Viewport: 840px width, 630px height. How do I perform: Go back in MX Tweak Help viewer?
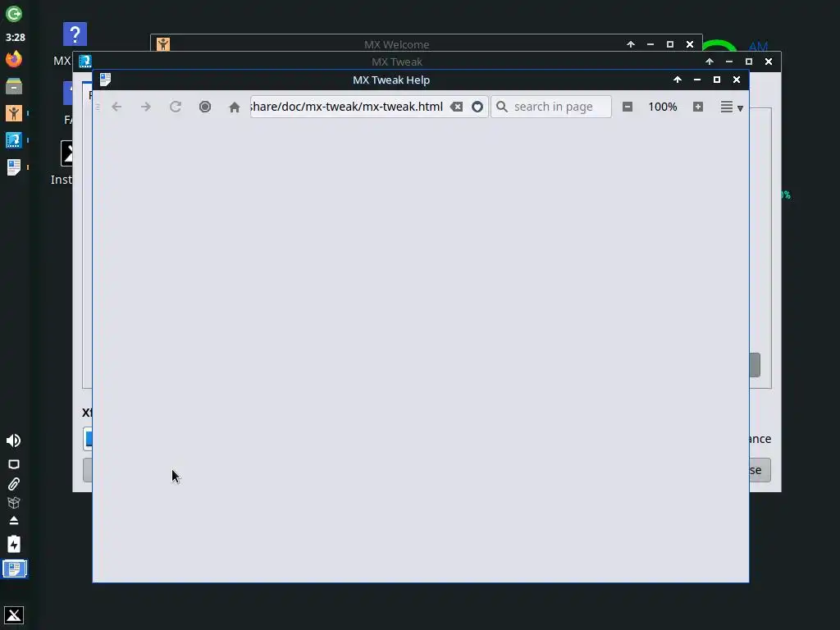click(116, 107)
